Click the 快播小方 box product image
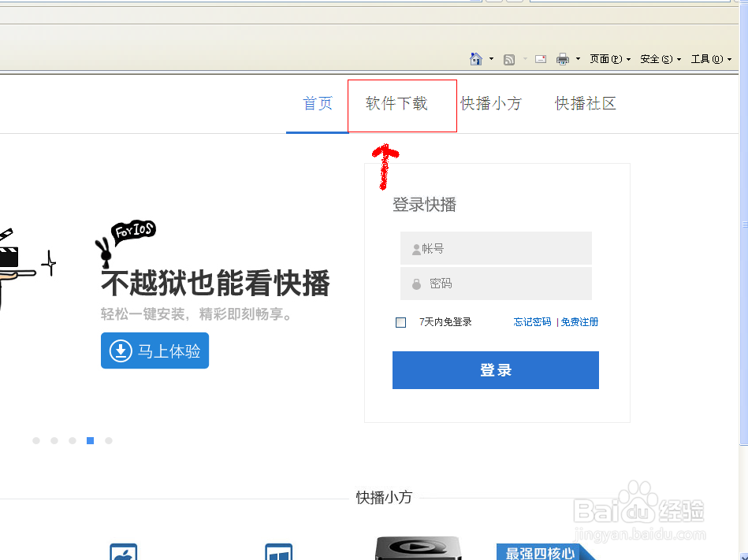748x560 pixels. point(419,548)
